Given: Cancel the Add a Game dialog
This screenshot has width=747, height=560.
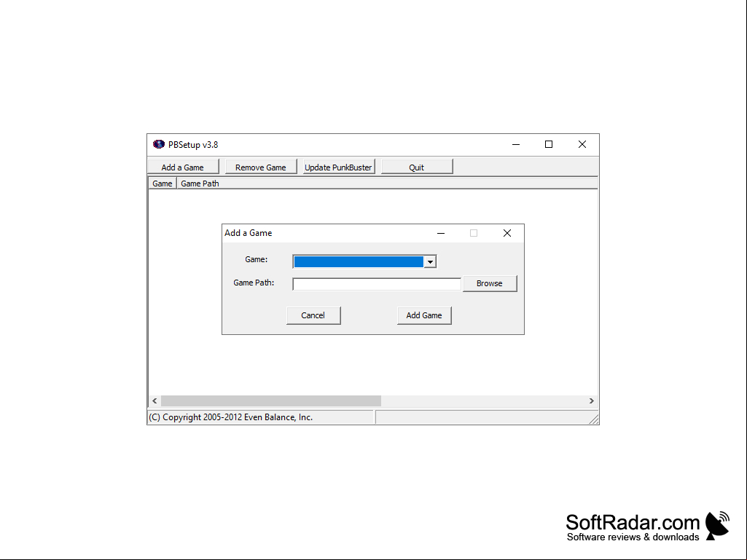Looking at the screenshot, I should (313, 315).
